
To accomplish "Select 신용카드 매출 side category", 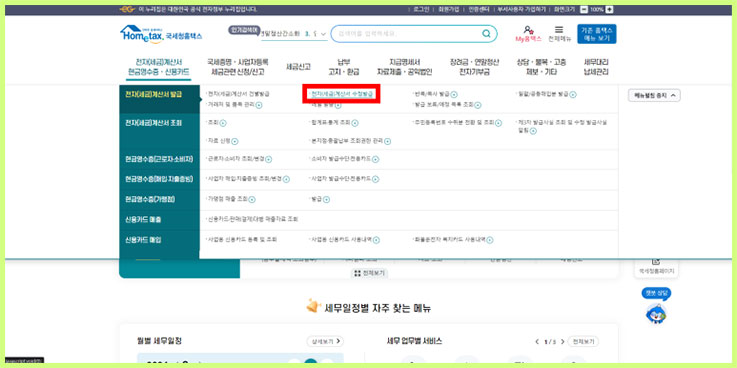I will click(x=160, y=219).
